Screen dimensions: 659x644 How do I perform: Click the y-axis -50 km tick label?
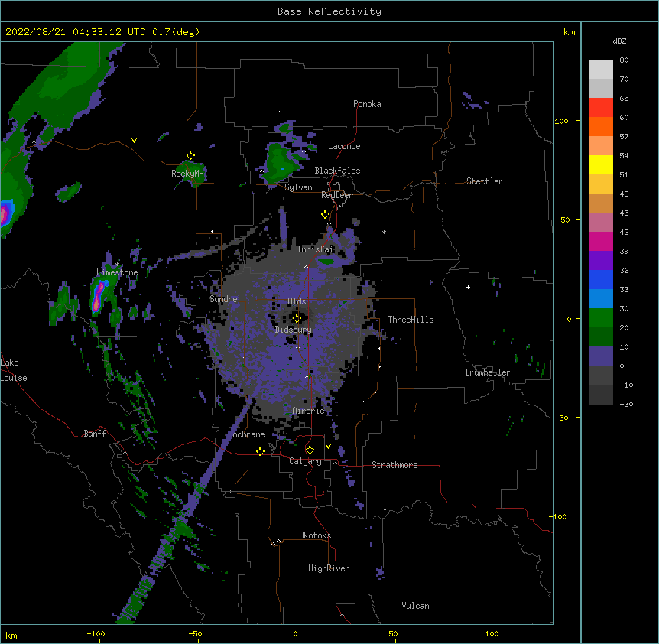(561, 418)
